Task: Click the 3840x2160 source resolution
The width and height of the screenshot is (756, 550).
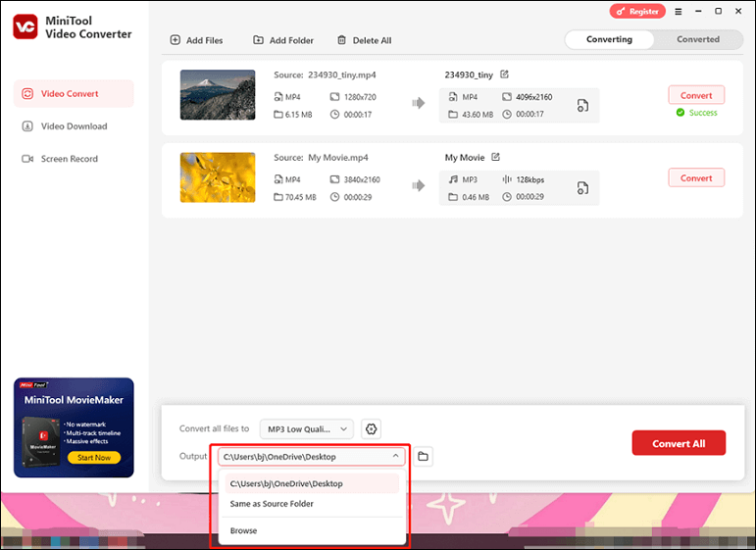Action: (362, 179)
